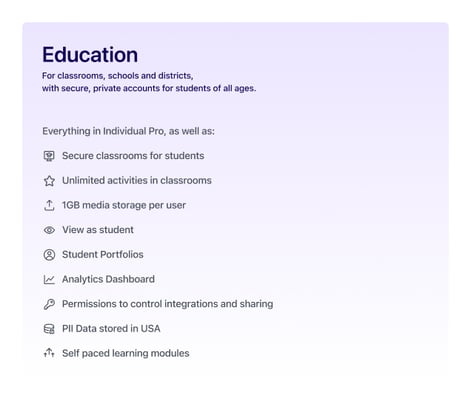Click 'Unlimited activities in classrooms' text

pos(137,180)
